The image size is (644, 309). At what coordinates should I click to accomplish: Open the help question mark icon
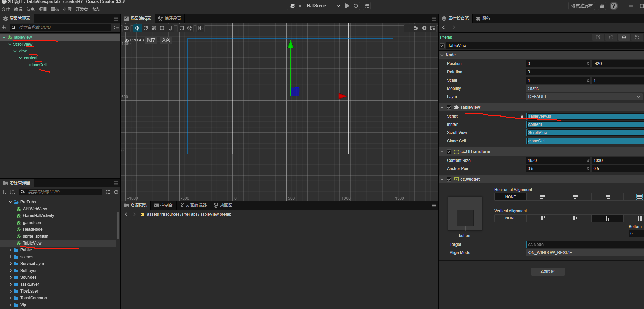pos(614,6)
